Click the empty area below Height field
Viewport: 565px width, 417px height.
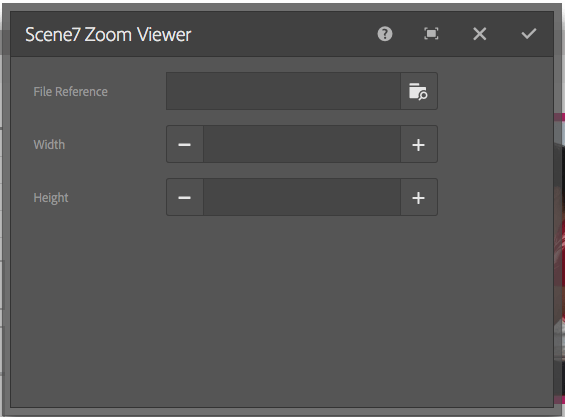pyautogui.click(x=281, y=310)
